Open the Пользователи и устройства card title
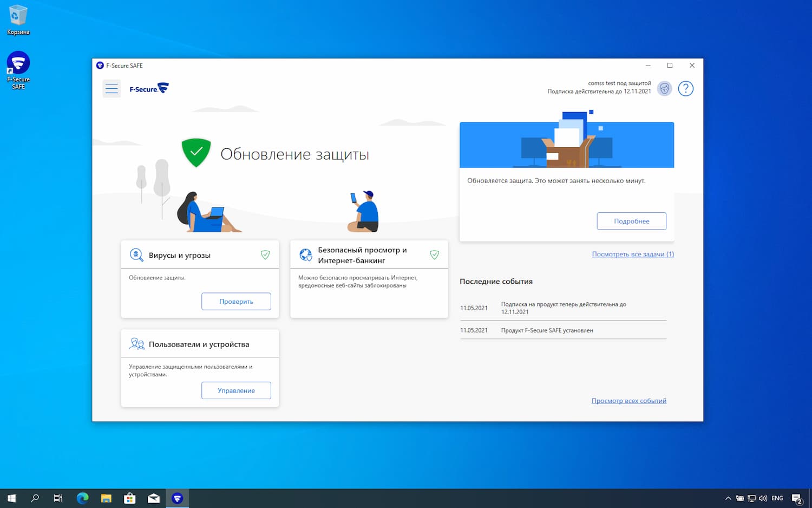Viewport: 812px width, 508px height. (x=199, y=344)
